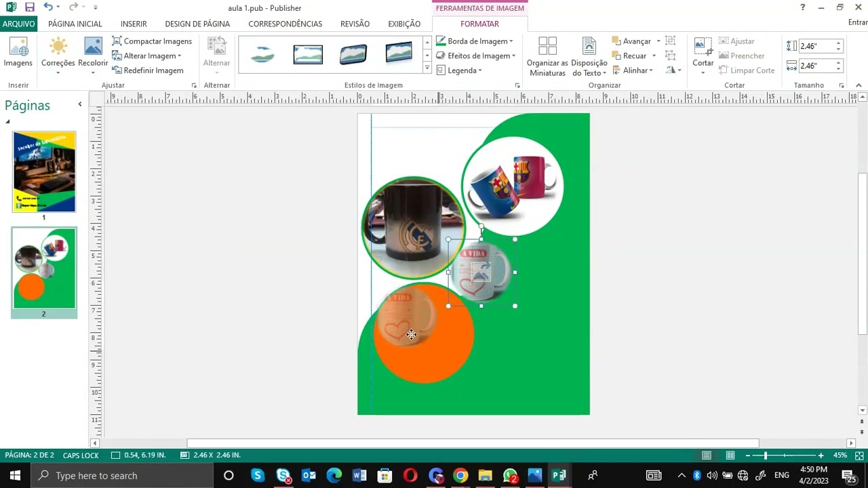Switch to two-page spread view icon
The width and height of the screenshot is (868, 488).
click(730, 455)
